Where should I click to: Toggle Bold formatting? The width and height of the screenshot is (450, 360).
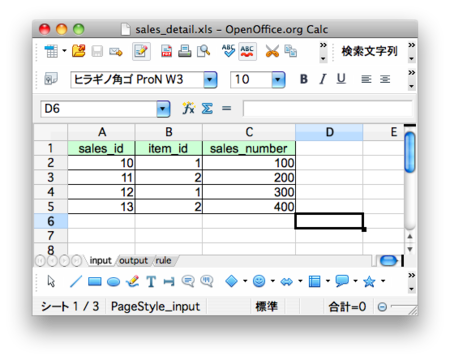pos(304,79)
